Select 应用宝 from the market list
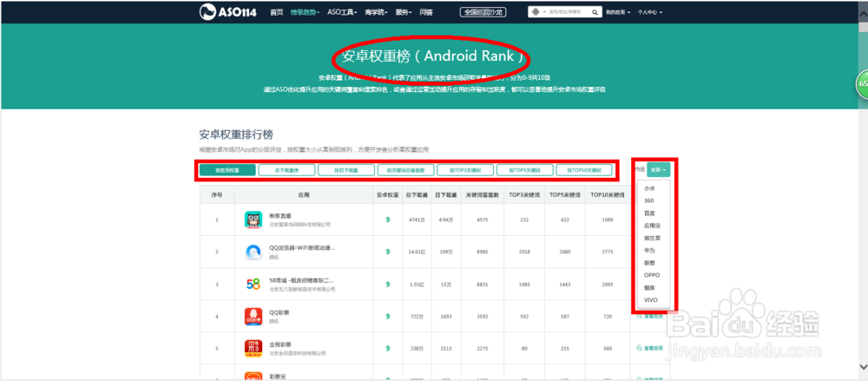The width and height of the screenshot is (868, 381). point(652,226)
